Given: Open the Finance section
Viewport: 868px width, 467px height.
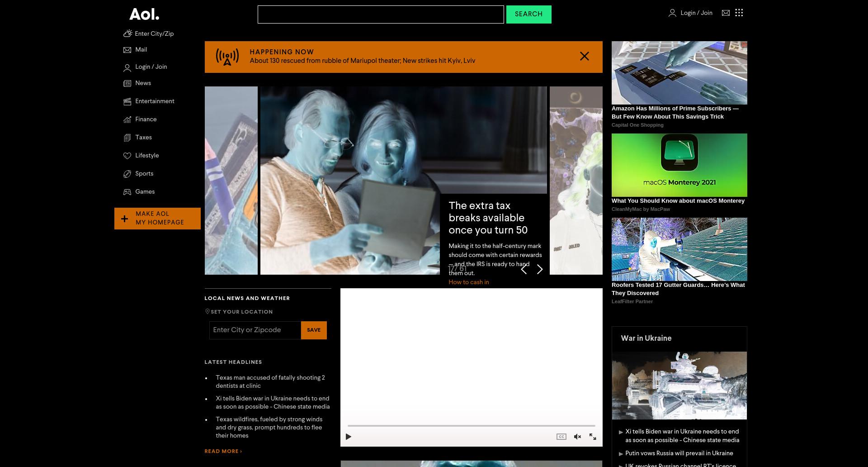Looking at the screenshot, I should (140, 119).
